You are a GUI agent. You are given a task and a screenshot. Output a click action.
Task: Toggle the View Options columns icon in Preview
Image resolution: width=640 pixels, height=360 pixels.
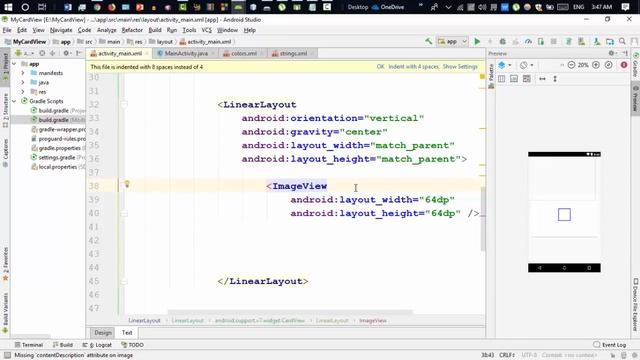tap(501, 79)
